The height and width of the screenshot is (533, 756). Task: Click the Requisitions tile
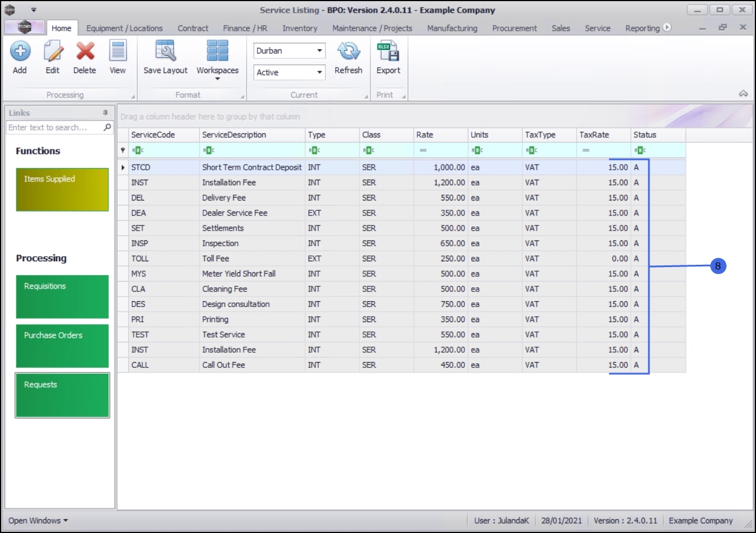coord(62,296)
